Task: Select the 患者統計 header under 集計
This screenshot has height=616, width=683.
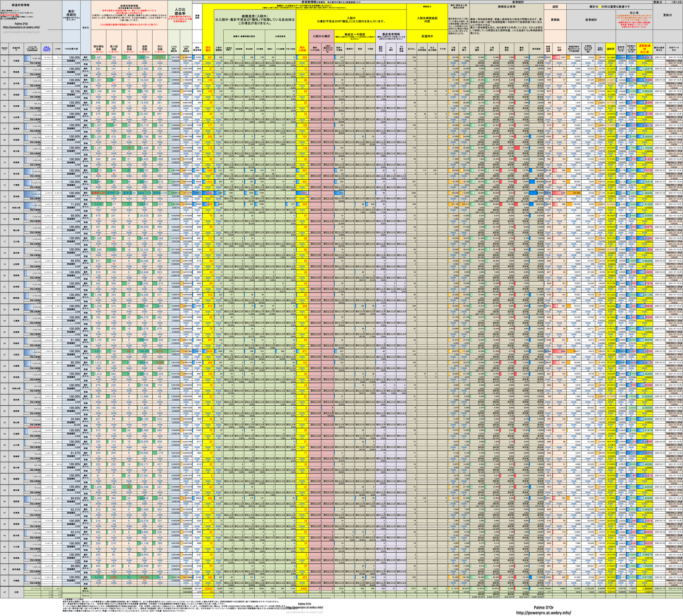Action: [x=591, y=20]
